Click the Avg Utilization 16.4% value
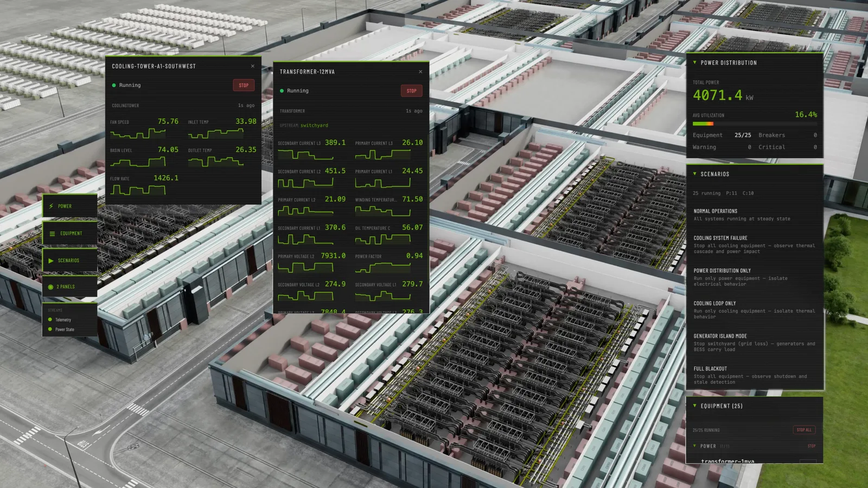Viewport: 868px width, 488px height. (806, 114)
